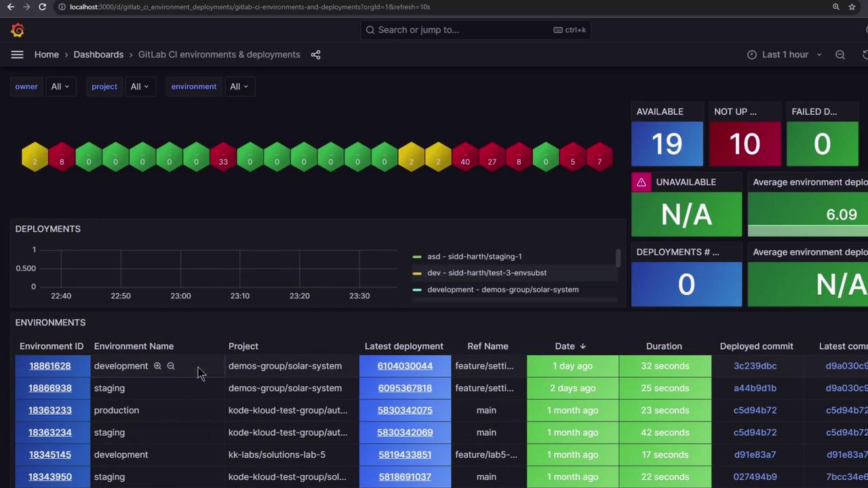Reload the page with the browser refresh icon
868x488 pixels.
(42, 7)
